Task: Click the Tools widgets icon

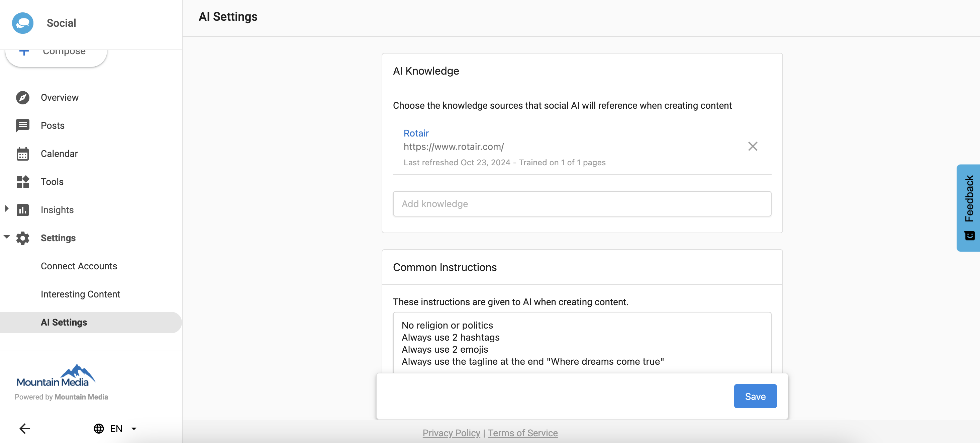Action: click(23, 182)
